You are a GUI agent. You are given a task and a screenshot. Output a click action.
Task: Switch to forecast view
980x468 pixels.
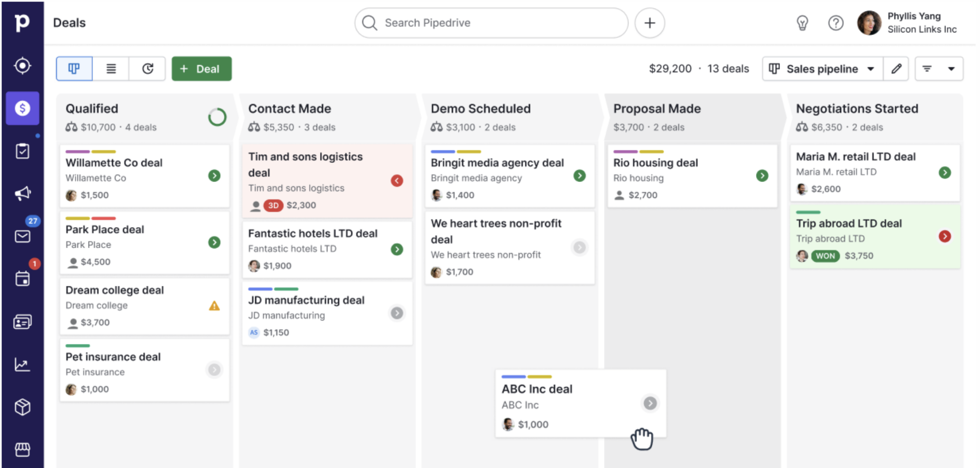click(147, 68)
